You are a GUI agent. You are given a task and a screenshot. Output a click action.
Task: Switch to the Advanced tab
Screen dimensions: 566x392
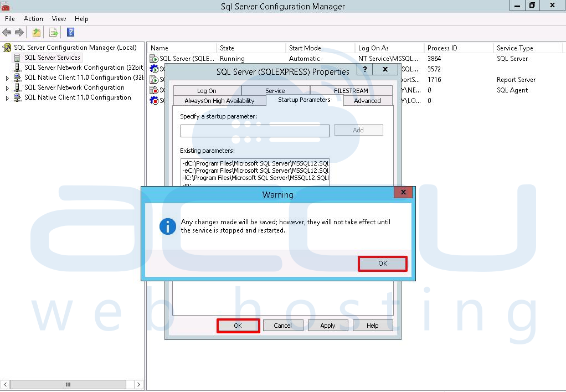coord(368,101)
